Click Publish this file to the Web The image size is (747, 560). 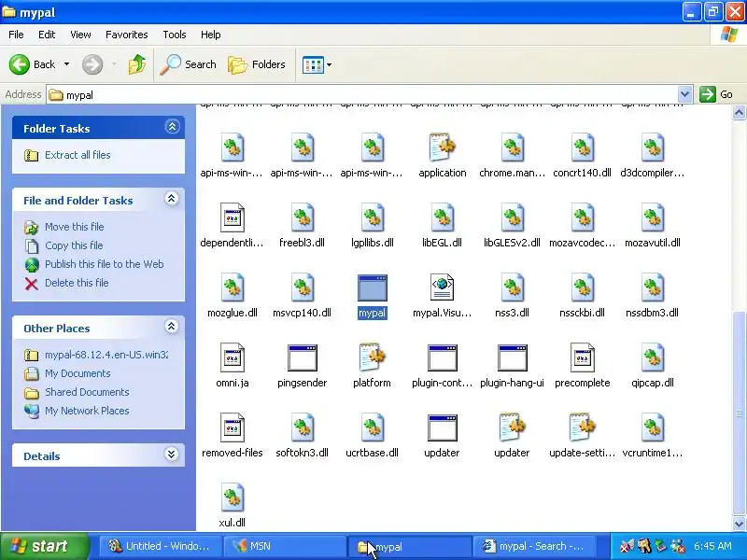tap(104, 264)
